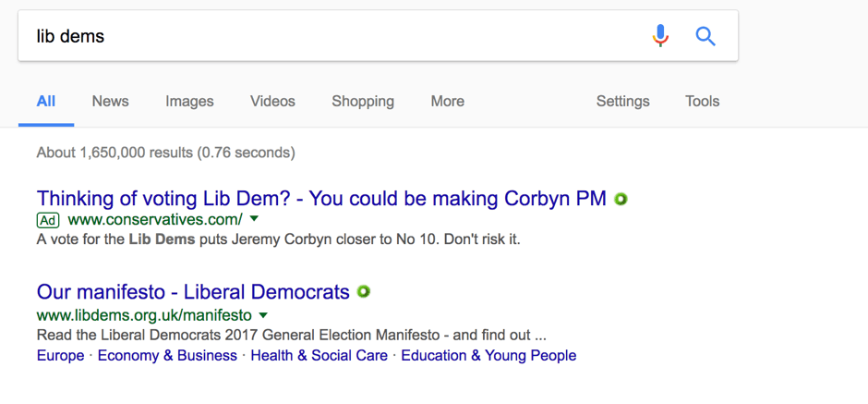Expand dropdown arrow next to libdems.org.uk/manifesto
This screenshot has width=868, height=404.
coord(263,315)
